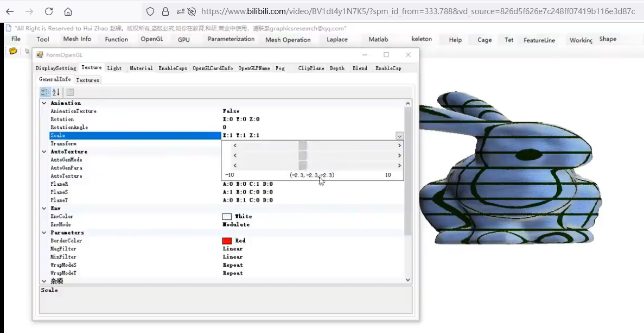Click left arrow of the second Scale slider
Image resolution: width=644 pixels, height=333 pixels.
(x=235, y=155)
